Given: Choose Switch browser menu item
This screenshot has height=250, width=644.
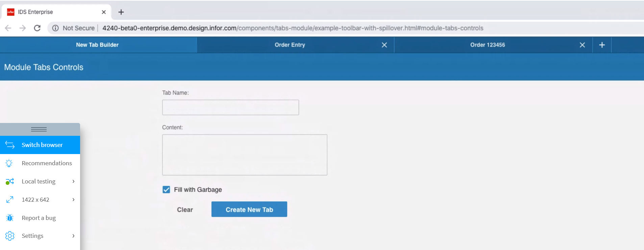Looking at the screenshot, I should (40, 145).
